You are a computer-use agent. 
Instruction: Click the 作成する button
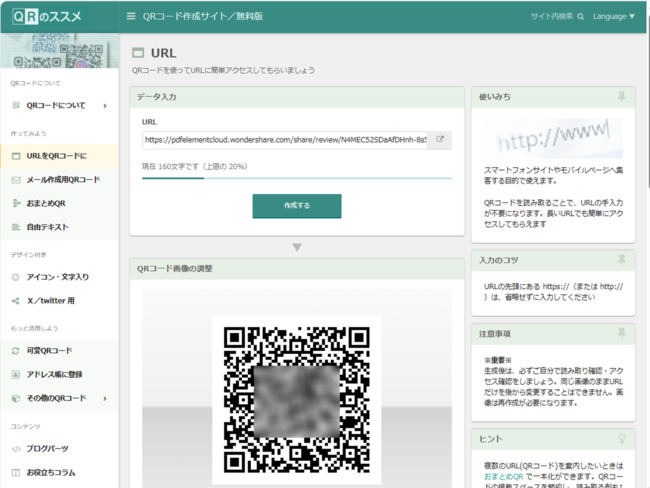[x=297, y=206]
